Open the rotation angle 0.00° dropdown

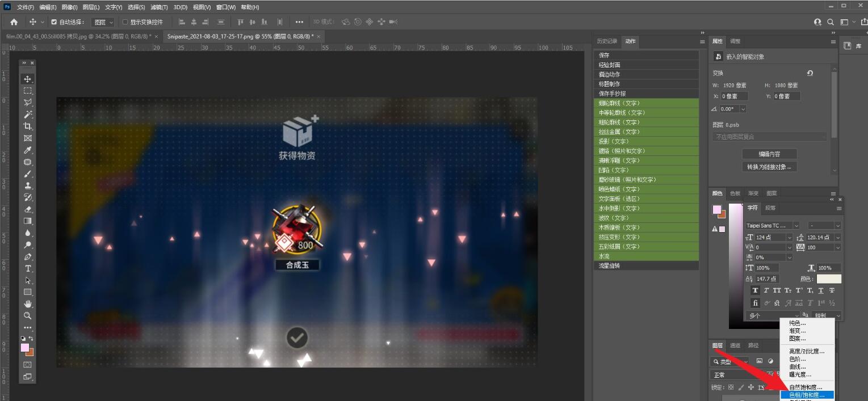[743, 109]
